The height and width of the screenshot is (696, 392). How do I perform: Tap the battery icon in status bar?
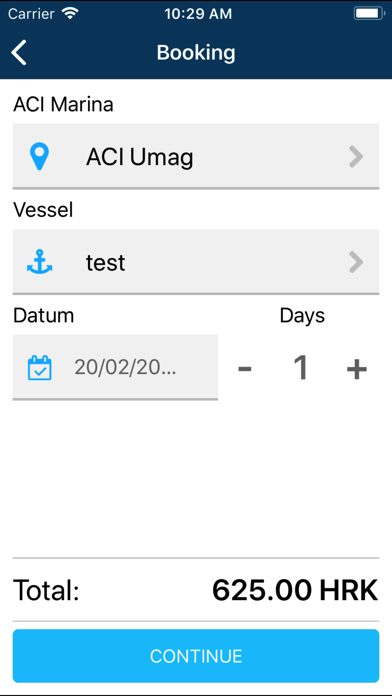point(368,14)
